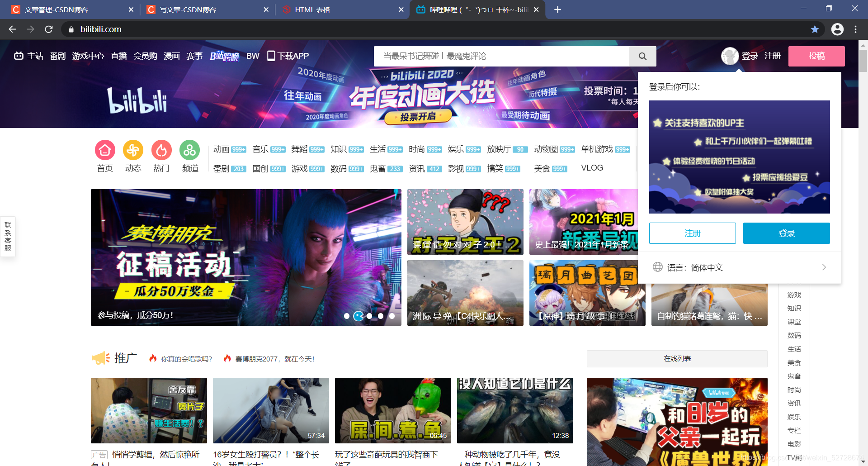The image size is (868, 466).
Task: Open 直播 in the top navigation
Action: pos(119,56)
